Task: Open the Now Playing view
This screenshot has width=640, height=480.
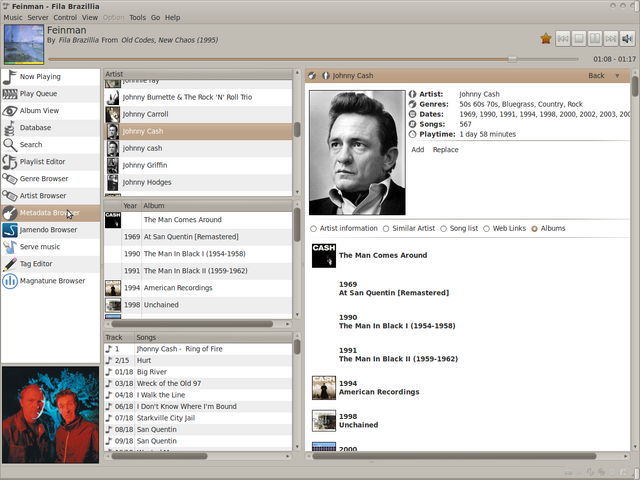Action: pos(50,77)
